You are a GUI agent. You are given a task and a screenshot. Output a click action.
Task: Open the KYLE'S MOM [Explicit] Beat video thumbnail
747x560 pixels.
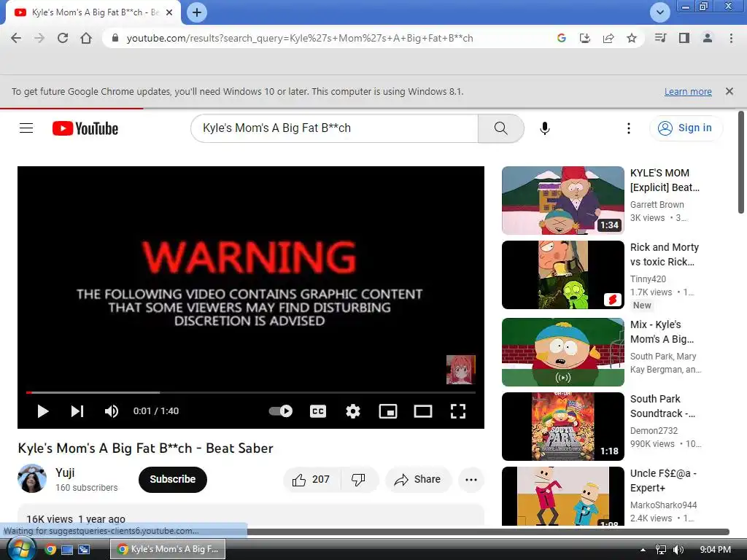[x=563, y=201]
